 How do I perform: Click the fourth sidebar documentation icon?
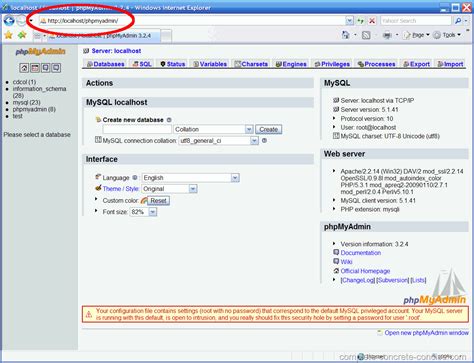[x=56, y=68]
